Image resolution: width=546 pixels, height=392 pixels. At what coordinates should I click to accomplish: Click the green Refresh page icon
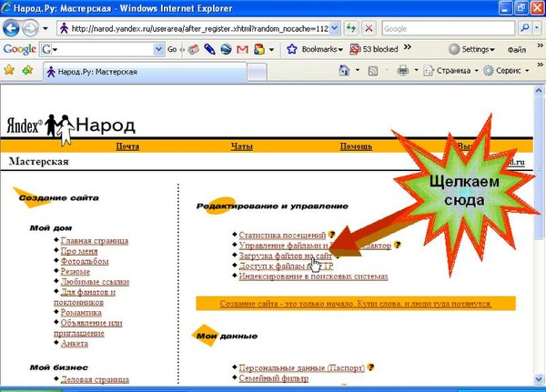(351, 28)
